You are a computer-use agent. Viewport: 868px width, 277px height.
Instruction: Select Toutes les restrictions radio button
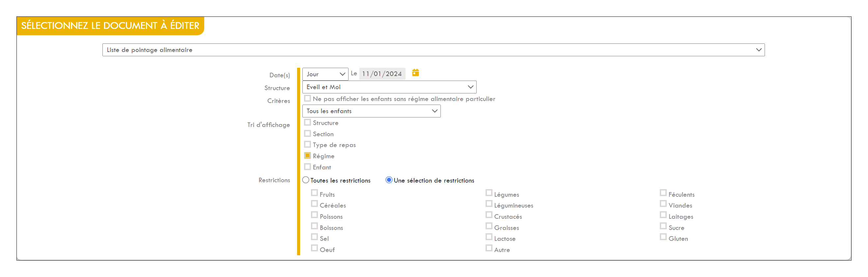tap(306, 180)
